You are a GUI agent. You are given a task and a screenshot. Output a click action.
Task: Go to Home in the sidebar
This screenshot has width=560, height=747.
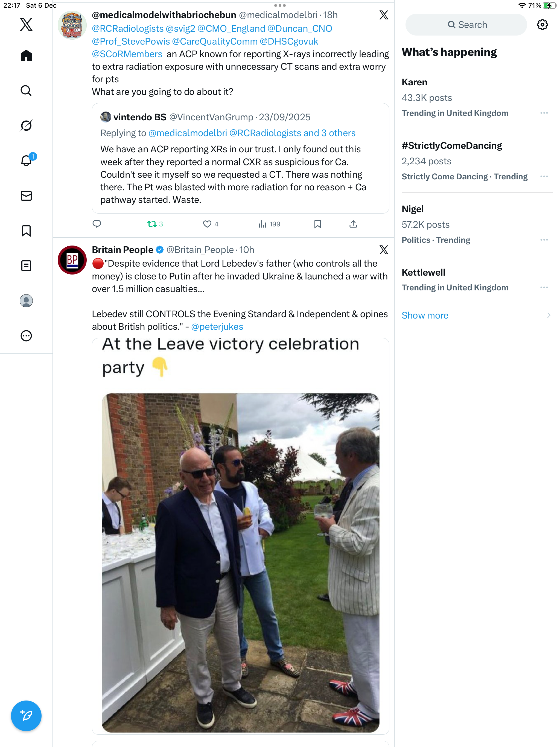point(26,56)
